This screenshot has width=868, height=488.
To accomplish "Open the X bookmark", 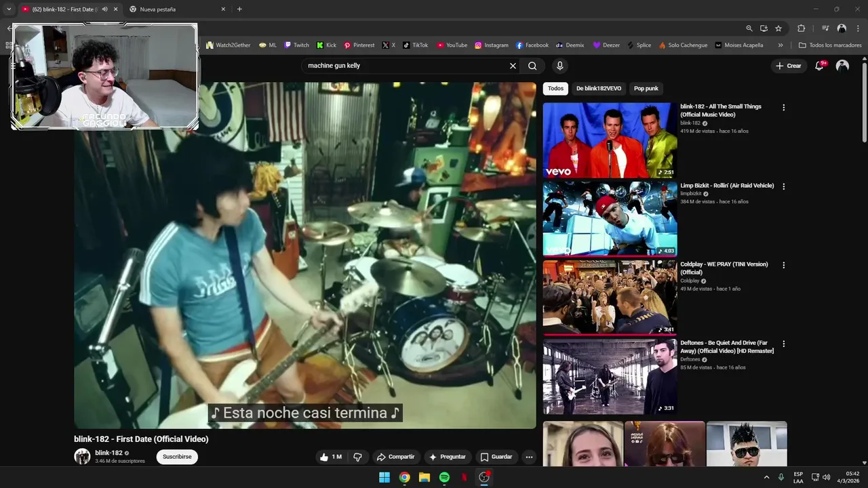I will pos(389,45).
